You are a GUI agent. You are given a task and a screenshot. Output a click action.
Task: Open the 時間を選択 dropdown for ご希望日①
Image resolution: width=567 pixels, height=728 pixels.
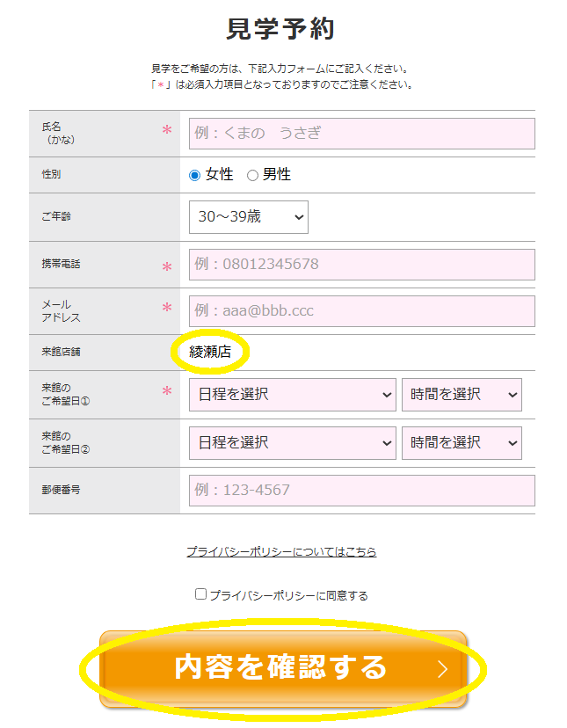click(462, 395)
